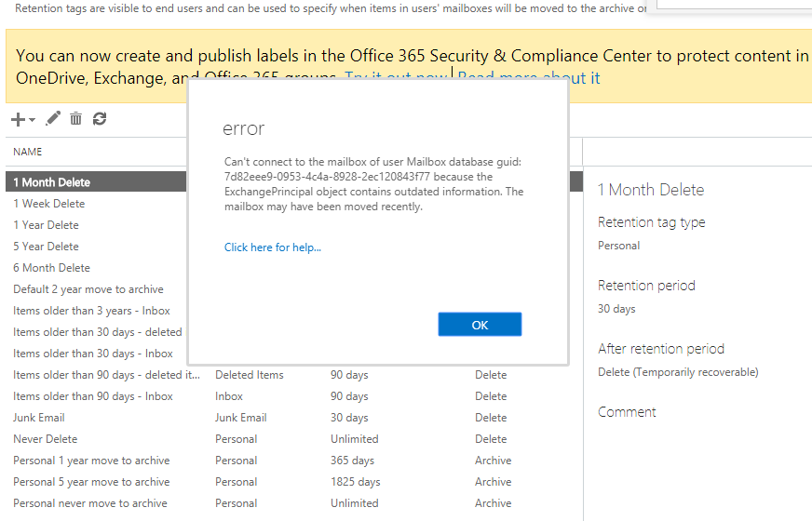Screen dimensions: 812x521
Task: Click the add new retention tag plus icon
Action: [x=18, y=119]
